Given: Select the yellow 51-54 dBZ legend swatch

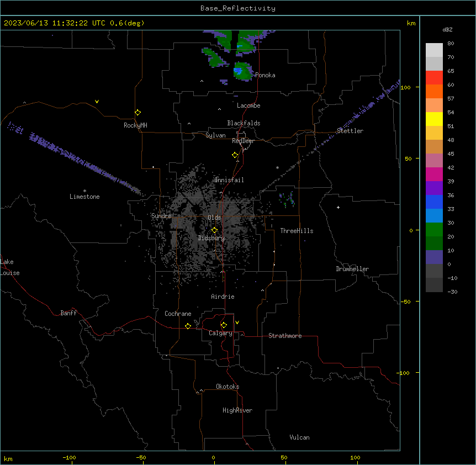Looking at the screenshot, I should coord(434,119).
